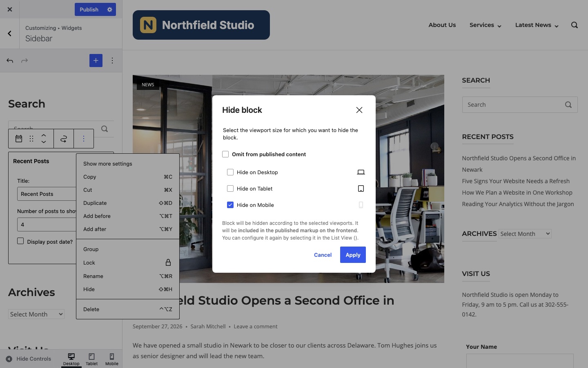Screen dimensions: 588x368
Task: Toggle the block options three-dot menu
Action: tap(84, 139)
